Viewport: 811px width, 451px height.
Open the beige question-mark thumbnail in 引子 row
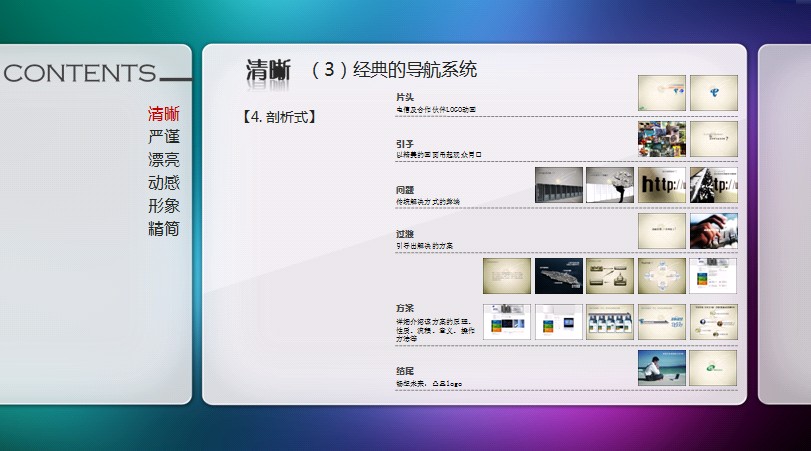[714, 139]
